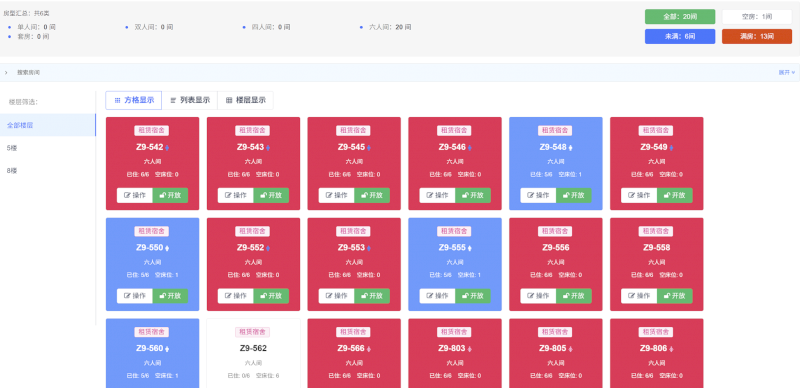The width and height of the screenshot is (800, 388).
Task: Filter by 空房: 1间 rooms
Action: (x=757, y=17)
